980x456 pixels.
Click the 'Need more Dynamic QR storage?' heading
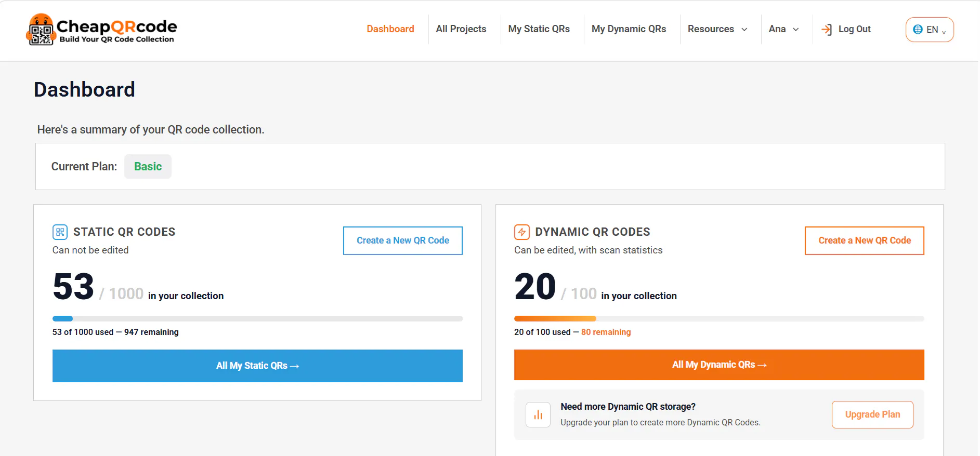628,407
